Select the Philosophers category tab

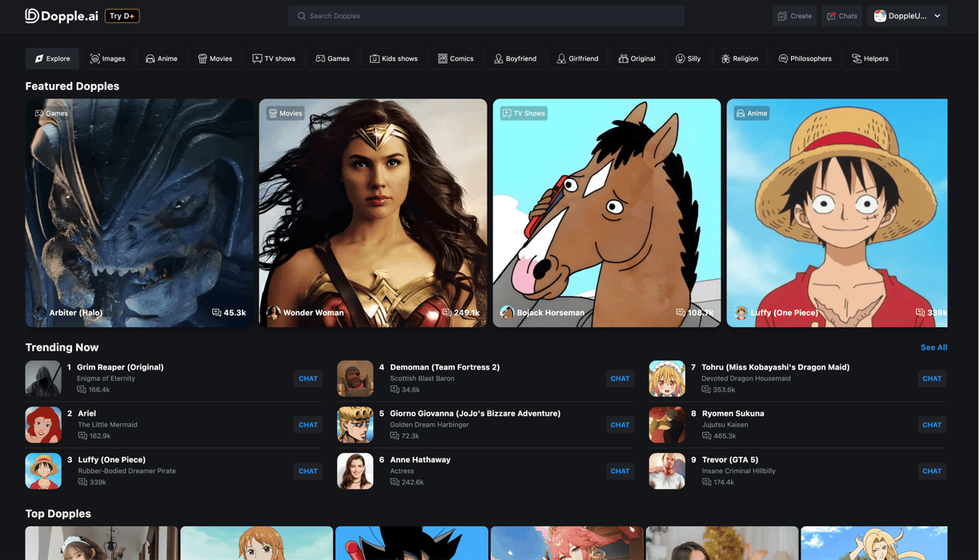pos(805,58)
